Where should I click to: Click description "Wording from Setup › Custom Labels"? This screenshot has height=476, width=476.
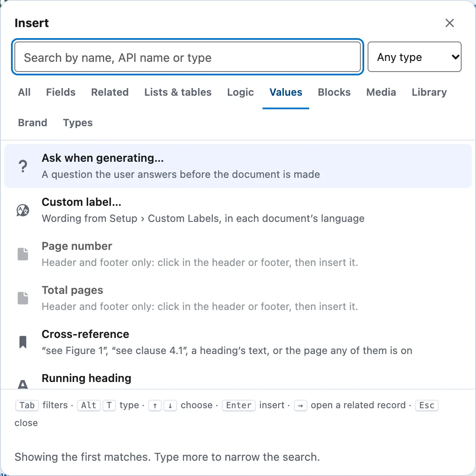(x=203, y=219)
